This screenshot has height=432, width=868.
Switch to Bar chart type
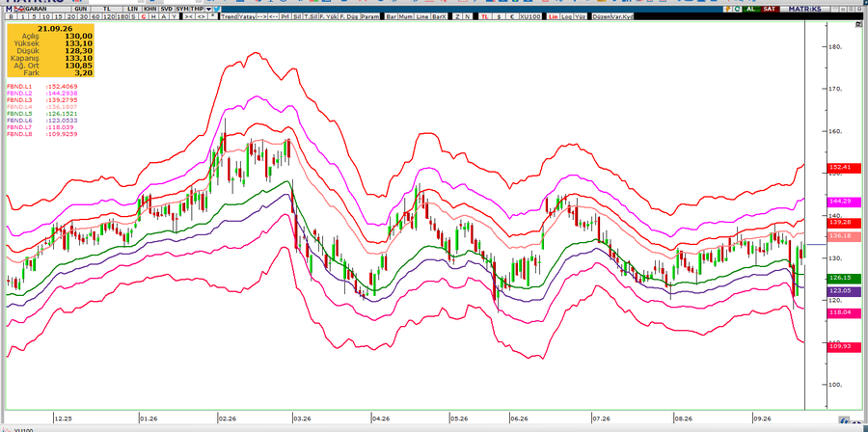[x=392, y=16]
